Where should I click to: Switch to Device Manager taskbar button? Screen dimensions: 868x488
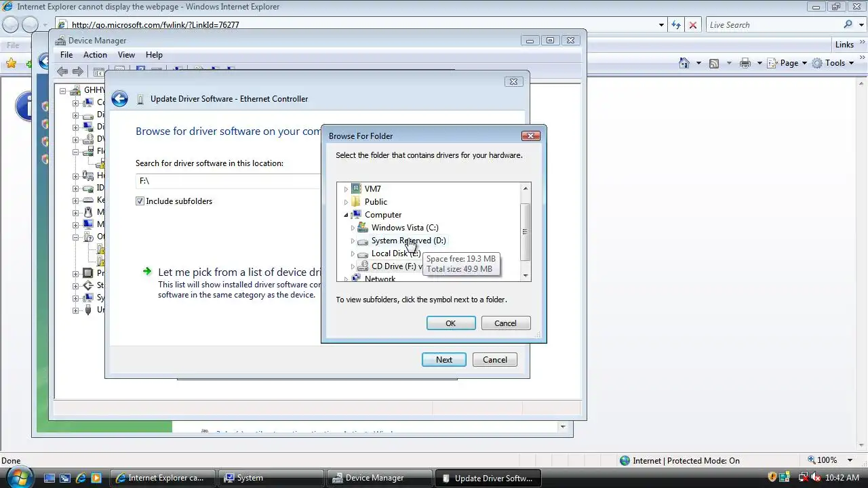point(378,478)
